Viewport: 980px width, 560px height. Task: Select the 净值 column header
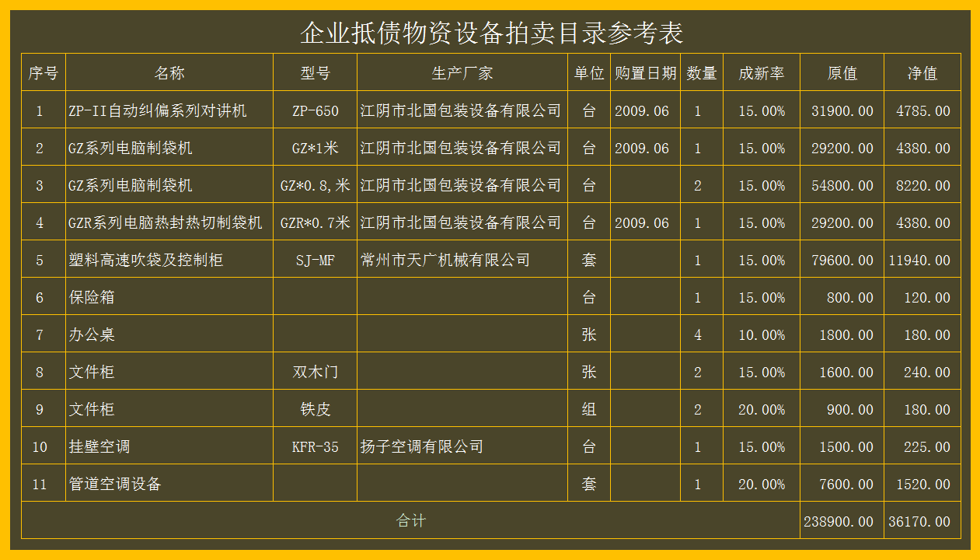[922, 73]
